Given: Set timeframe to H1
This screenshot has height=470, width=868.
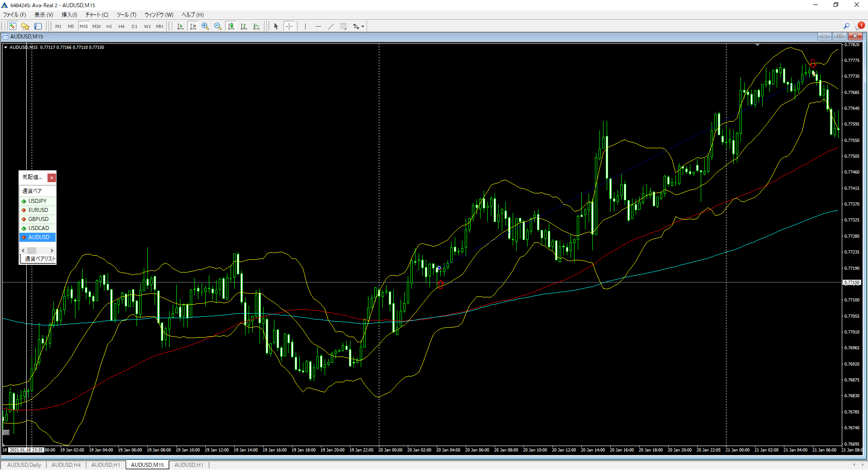Looking at the screenshot, I should [x=109, y=26].
